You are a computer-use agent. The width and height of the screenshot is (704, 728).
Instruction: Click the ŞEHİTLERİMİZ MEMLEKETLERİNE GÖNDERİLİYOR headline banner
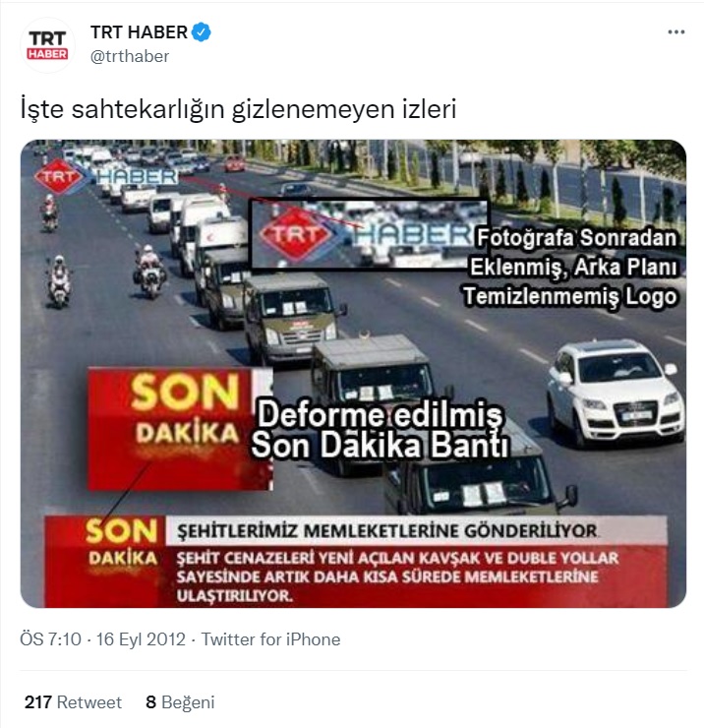point(416,530)
